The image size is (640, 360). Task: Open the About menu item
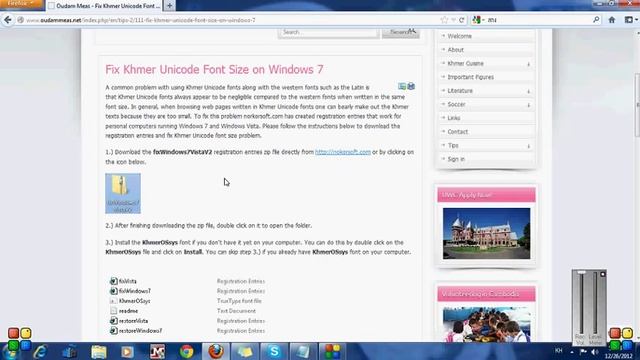(456, 50)
